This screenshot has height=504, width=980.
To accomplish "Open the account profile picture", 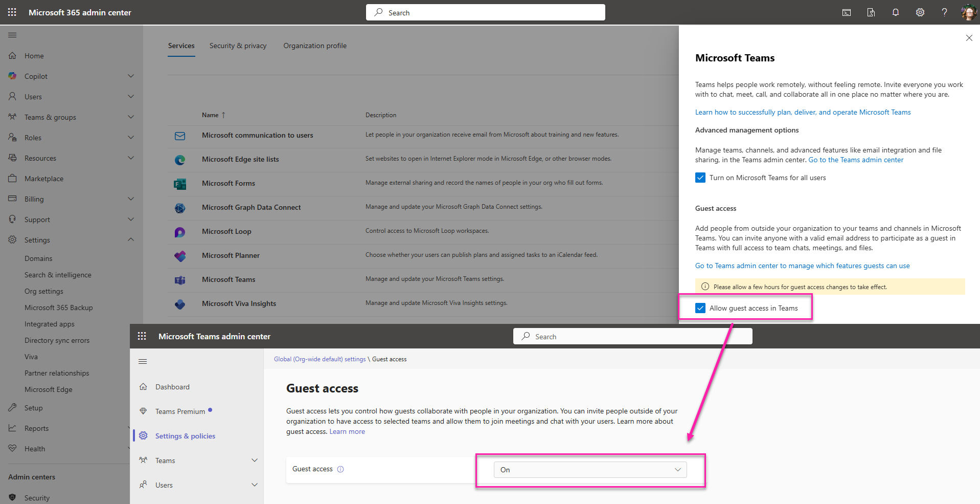I will coord(969,12).
